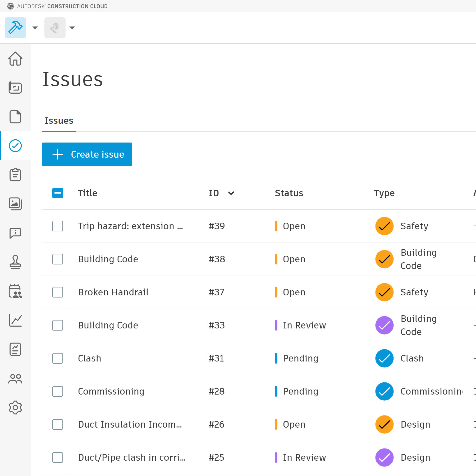Click the Status column header
Viewport: 476px width, 476px height.
click(x=289, y=193)
